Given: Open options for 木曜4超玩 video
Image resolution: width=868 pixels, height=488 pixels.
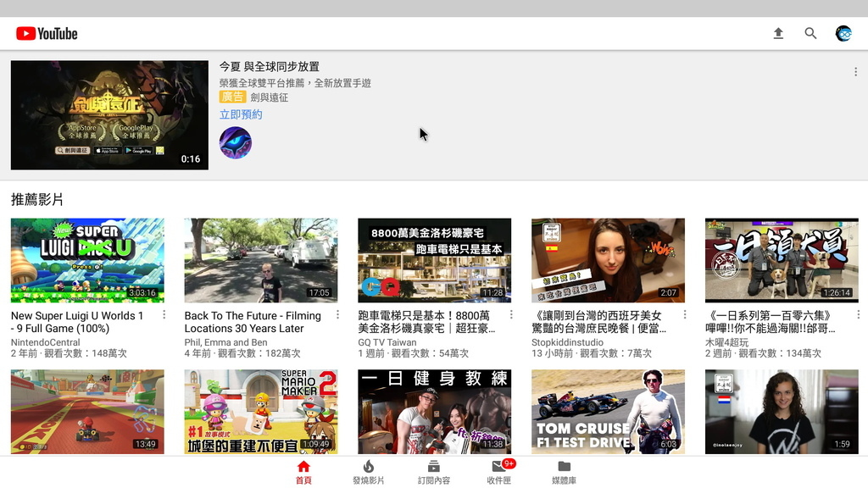Looking at the screenshot, I should click(x=858, y=314).
